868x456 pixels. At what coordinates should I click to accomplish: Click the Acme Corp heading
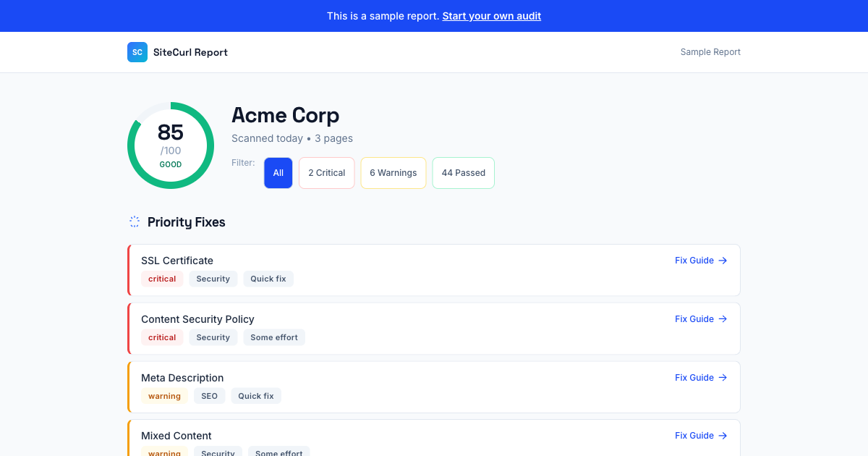[285, 115]
